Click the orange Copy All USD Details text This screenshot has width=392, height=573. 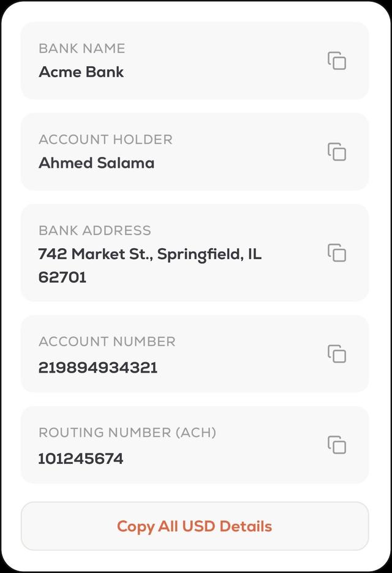pos(194,526)
